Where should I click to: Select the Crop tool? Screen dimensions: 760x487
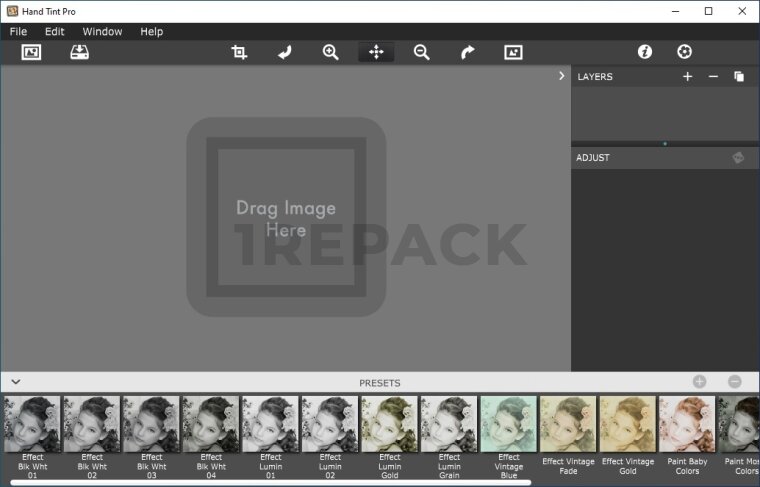(x=239, y=52)
